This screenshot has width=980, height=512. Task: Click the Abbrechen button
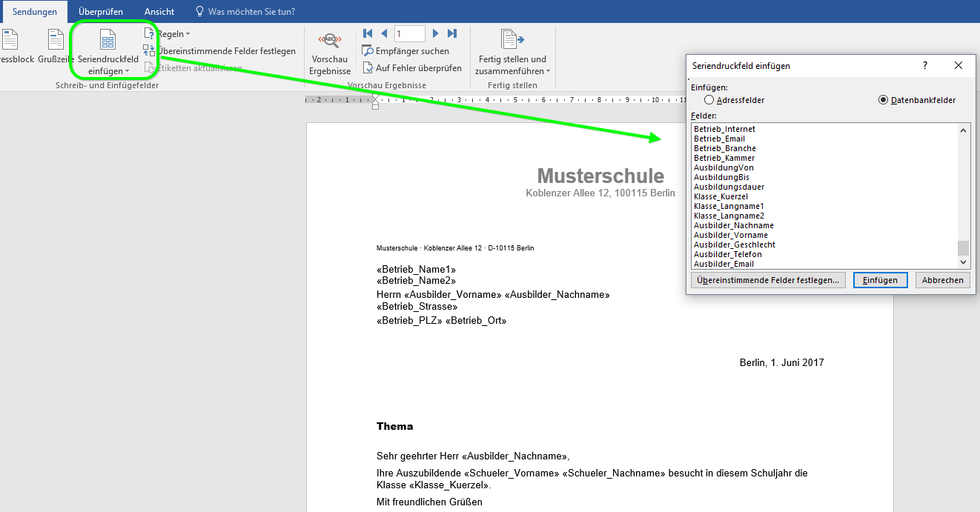click(x=943, y=280)
